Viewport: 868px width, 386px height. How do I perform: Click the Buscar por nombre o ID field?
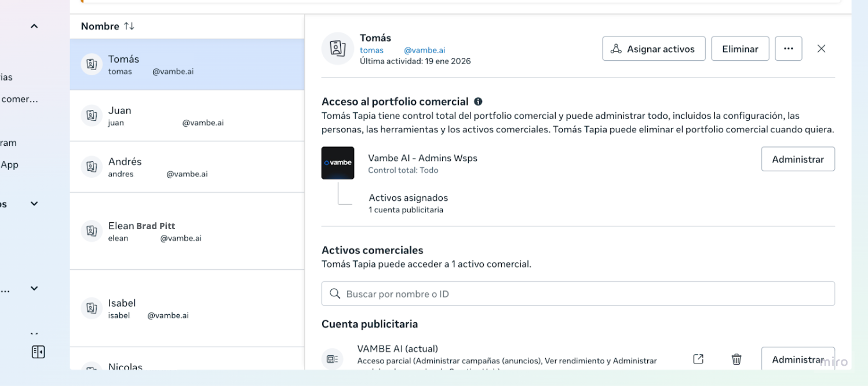[578, 294]
